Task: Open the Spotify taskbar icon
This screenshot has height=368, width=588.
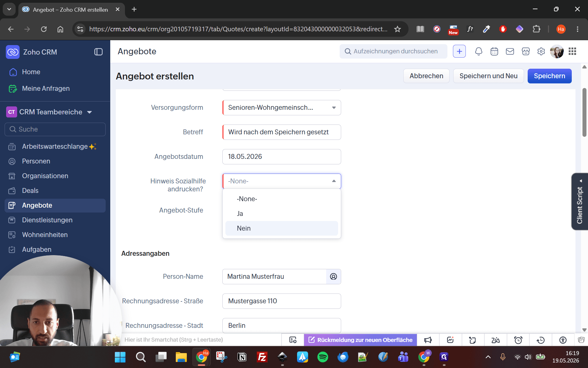Action: pyautogui.click(x=322, y=357)
